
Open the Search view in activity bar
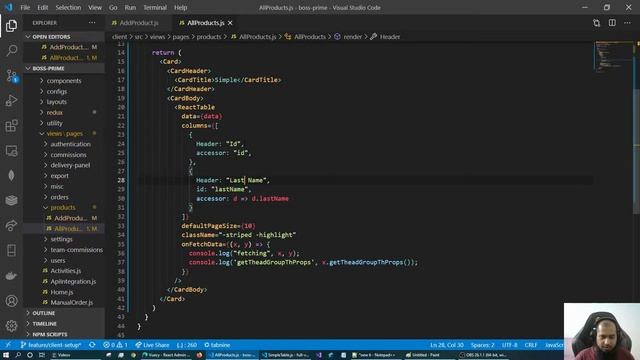point(11,51)
